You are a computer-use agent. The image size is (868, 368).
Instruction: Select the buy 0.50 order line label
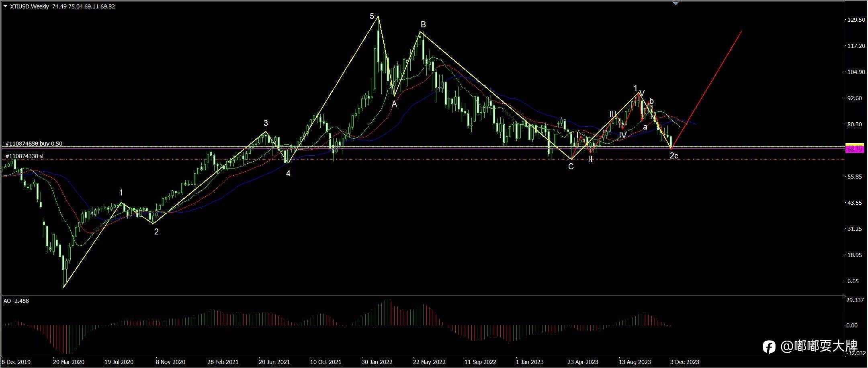(34, 144)
